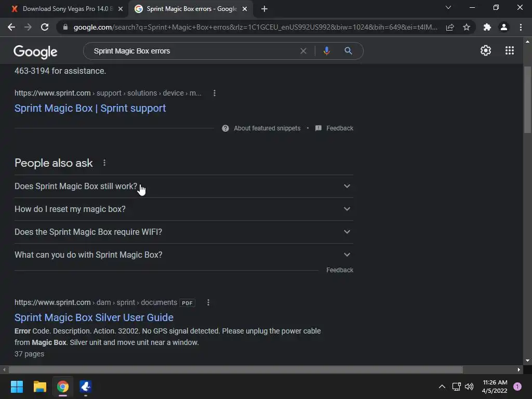Click Feedback below People also ask
This screenshot has width=532, height=399.
click(340, 270)
